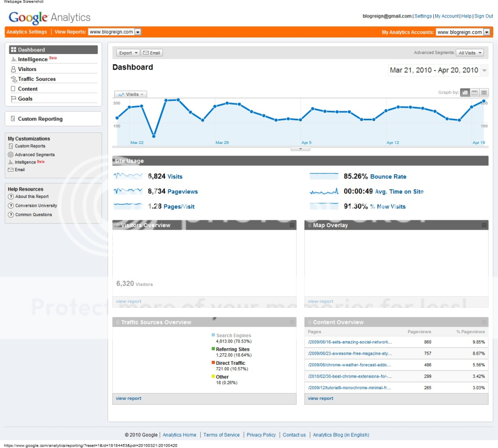
Task: Click the Conversion University help icon
Action: [x=11, y=206]
